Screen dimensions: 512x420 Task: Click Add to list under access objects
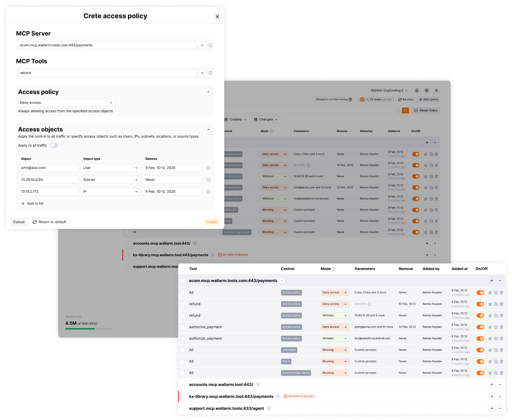pos(32,203)
